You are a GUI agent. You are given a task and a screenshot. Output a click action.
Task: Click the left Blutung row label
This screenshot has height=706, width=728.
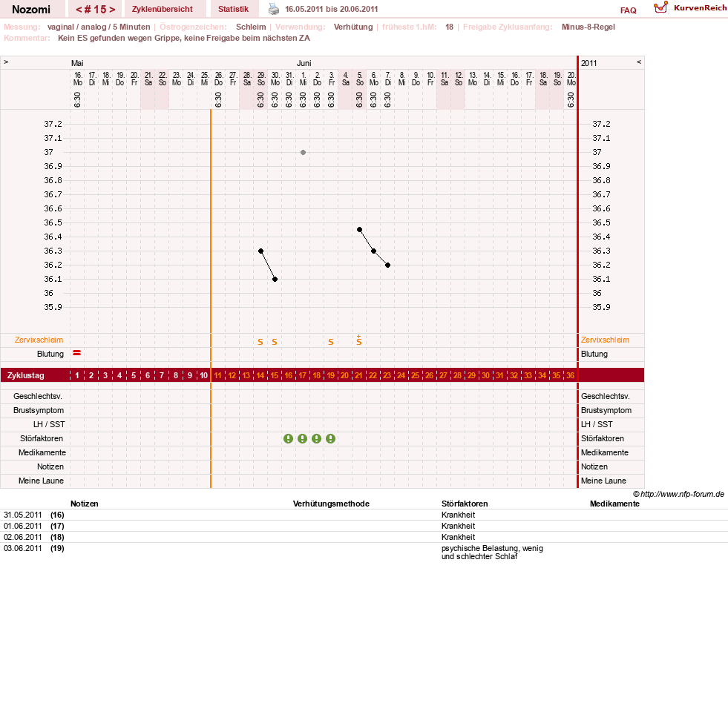(50, 354)
